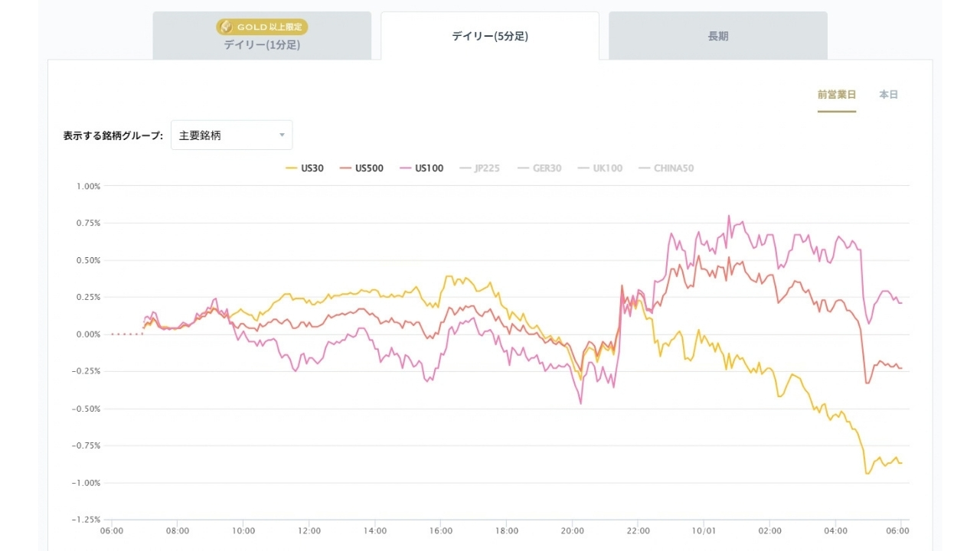Viewport: 980px width, 551px height.
Task: Enable UK100 series in legend
Action: tap(599, 168)
